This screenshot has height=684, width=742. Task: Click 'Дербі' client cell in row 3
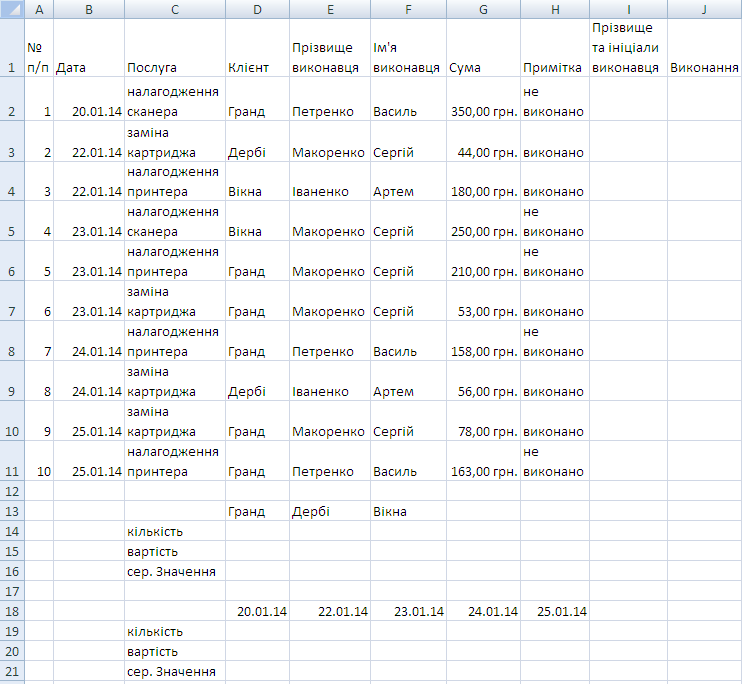257,141
